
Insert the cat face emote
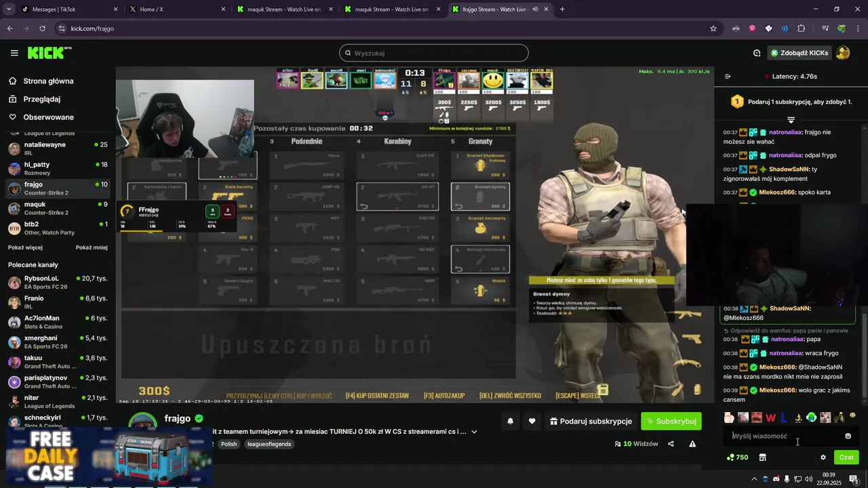pos(825,418)
